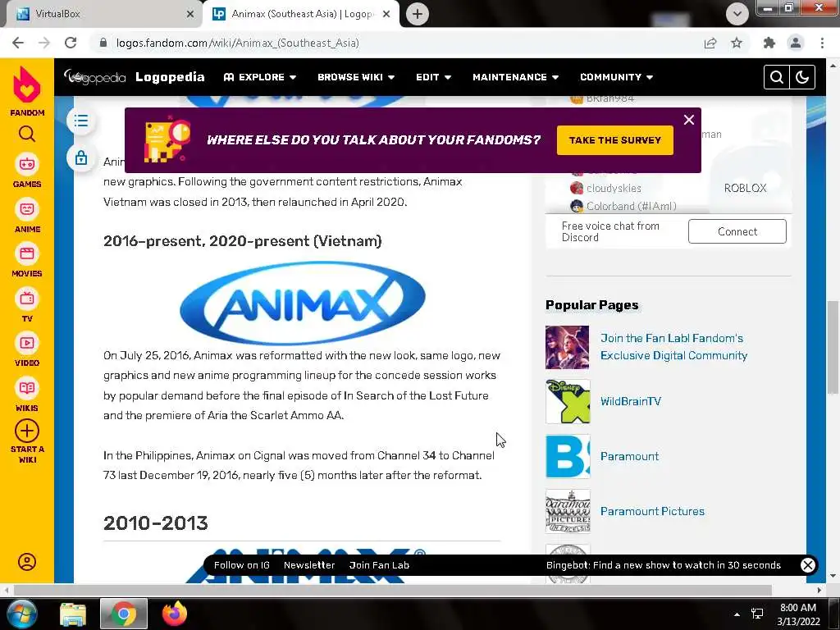The image size is (840, 630).
Task: Open the Anime section icon
Action: [27, 209]
